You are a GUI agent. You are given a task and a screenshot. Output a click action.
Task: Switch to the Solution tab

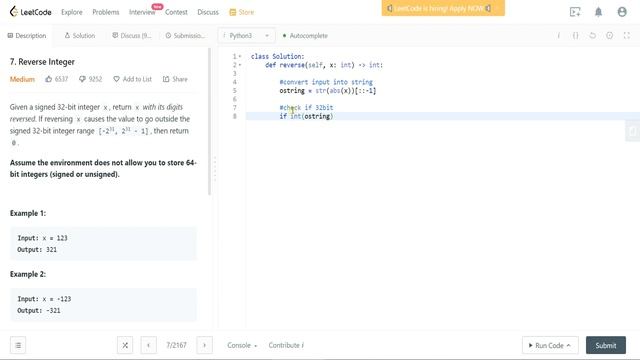click(x=80, y=36)
